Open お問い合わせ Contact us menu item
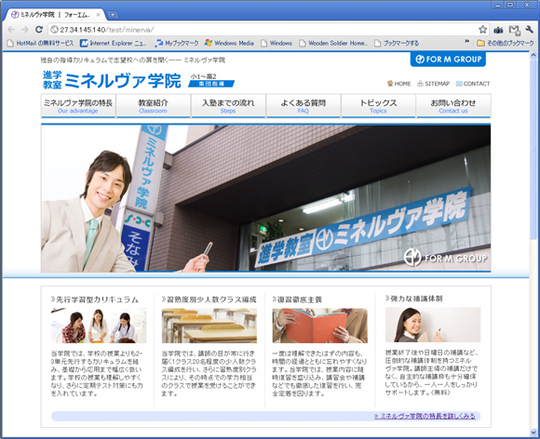Screen dimensions: 540x439 click(x=454, y=106)
